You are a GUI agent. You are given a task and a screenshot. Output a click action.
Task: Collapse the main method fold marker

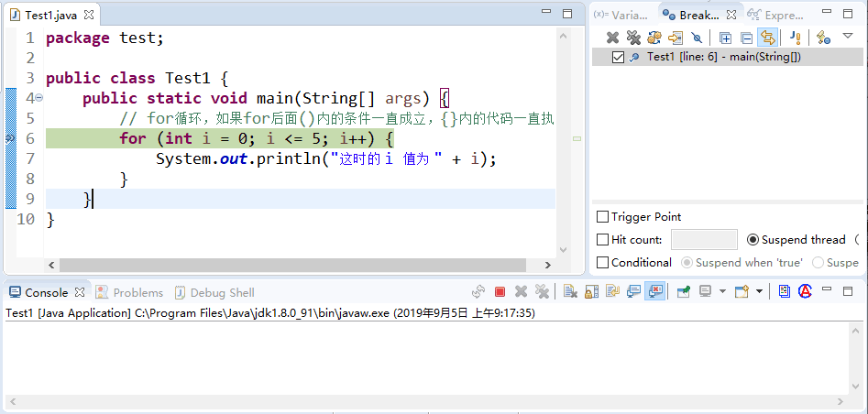39,98
